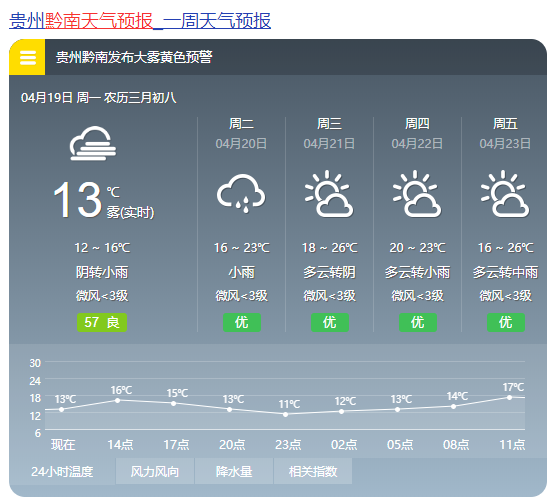
Task: Click the 18 ~ 26℃ temperature range
Action: point(329,247)
